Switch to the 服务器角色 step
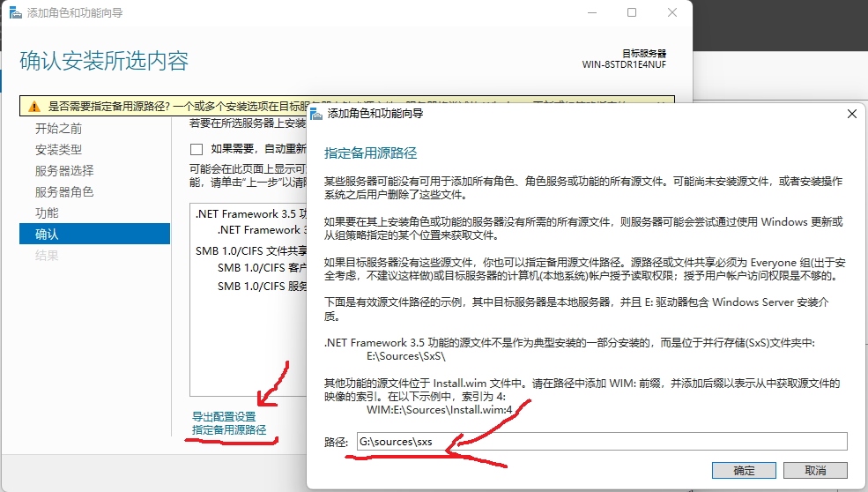This screenshot has height=492, width=868. (x=63, y=192)
